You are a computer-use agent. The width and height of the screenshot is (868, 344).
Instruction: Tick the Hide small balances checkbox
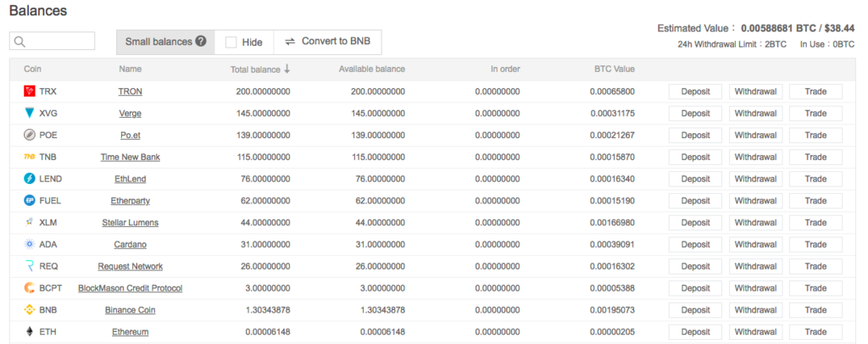point(231,42)
